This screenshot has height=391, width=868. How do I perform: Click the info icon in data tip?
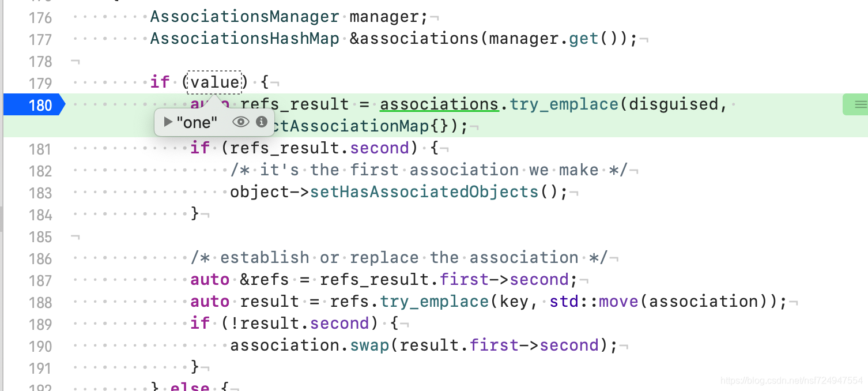261,122
